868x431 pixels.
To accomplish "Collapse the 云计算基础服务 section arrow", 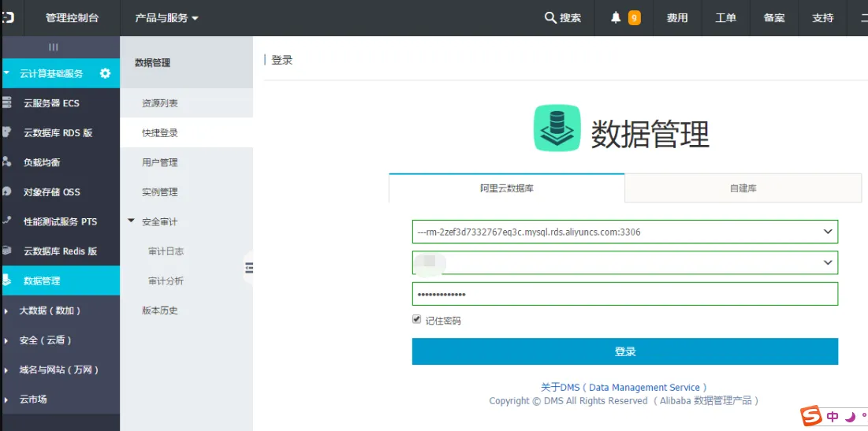I will click(6, 72).
